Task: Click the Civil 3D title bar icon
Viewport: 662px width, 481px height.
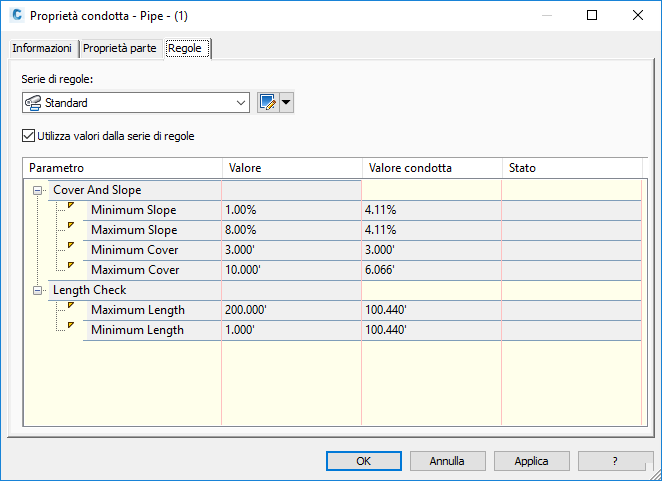Action: coord(15,16)
